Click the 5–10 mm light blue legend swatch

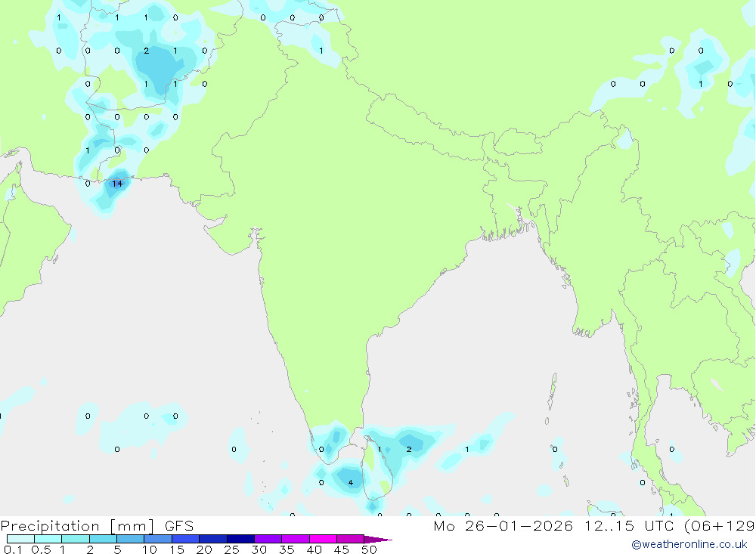pyautogui.click(x=130, y=539)
